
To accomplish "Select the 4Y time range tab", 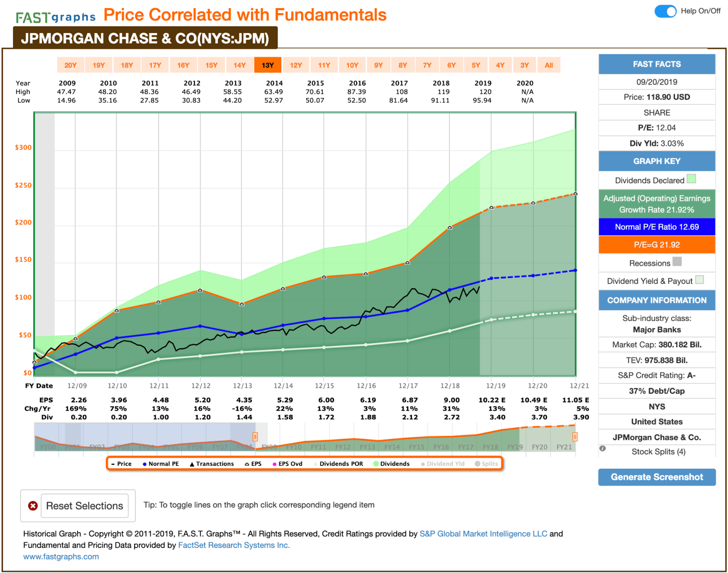I will [500, 65].
